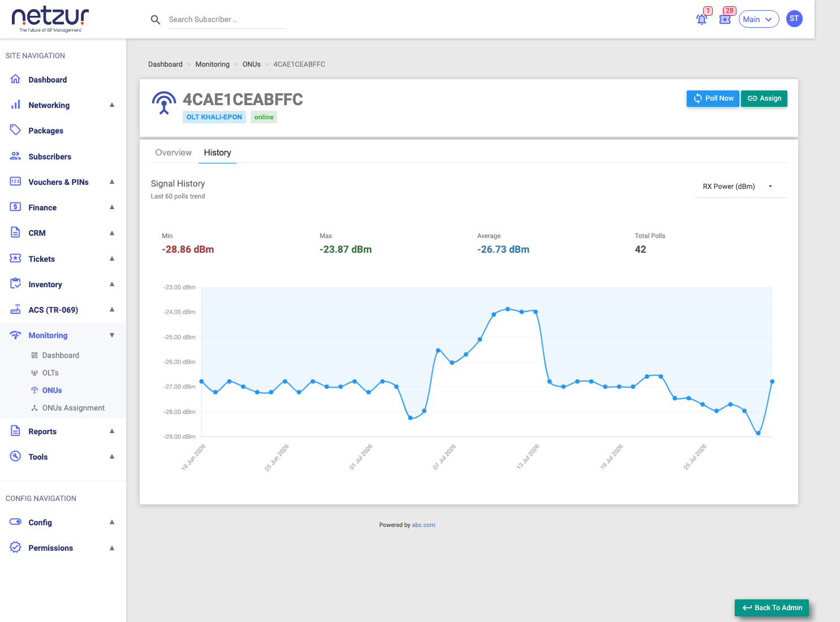Click the Back To Admin button
The image size is (840, 622).
point(772,607)
